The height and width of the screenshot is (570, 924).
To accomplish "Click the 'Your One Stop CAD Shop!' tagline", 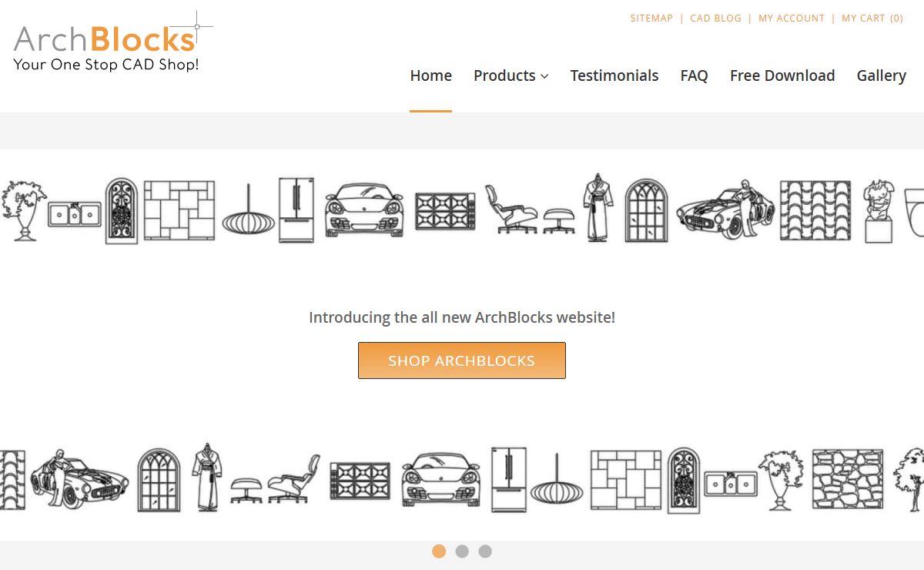I will coord(106,65).
